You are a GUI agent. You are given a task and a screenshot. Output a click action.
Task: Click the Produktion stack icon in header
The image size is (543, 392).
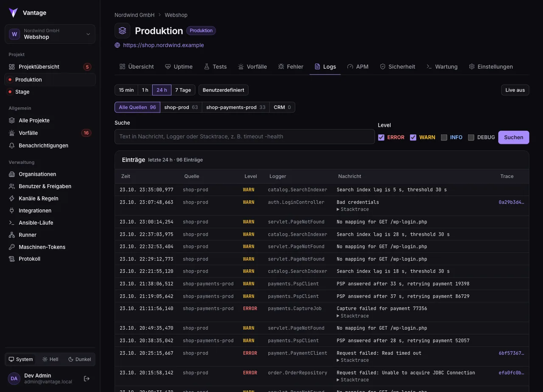(x=123, y=31)
